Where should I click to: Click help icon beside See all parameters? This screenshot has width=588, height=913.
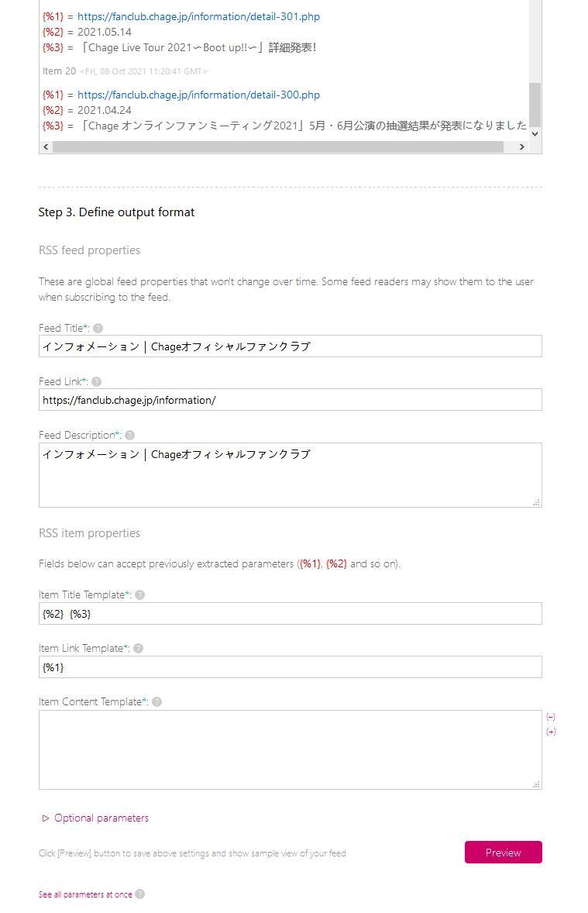[139, 894]
